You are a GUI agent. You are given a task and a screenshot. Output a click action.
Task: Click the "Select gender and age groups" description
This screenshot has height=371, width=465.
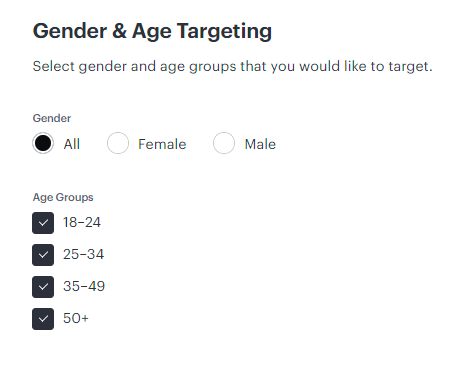(x=232, y=66)
